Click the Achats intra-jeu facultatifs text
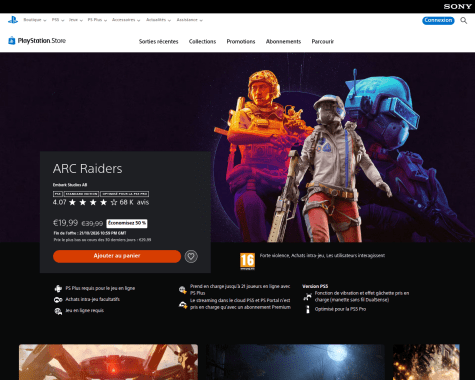 point(93,299)
